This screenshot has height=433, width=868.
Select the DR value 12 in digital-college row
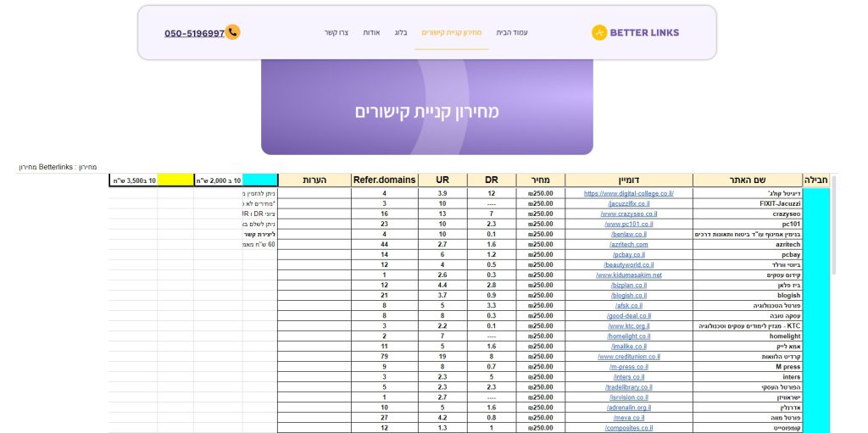492,194
